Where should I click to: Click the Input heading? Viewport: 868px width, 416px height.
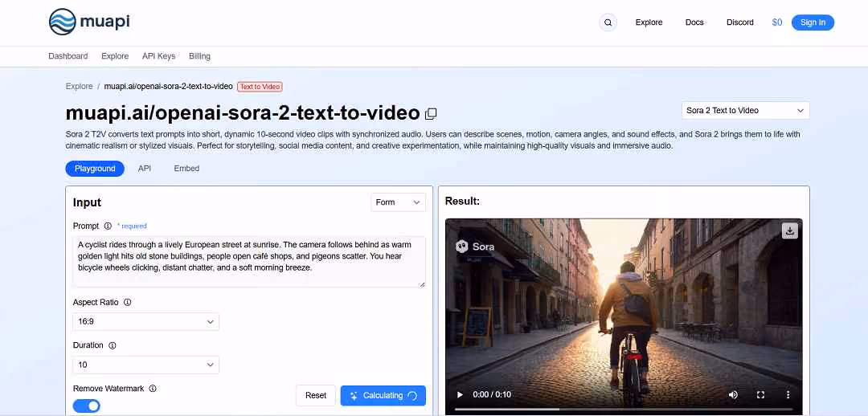pyautogui.click(x=87, y=202)
